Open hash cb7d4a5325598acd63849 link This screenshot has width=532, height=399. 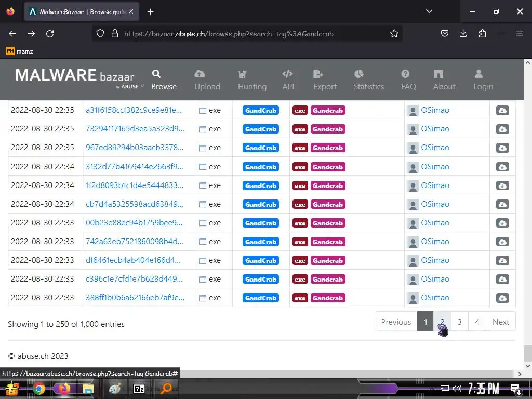135,204
